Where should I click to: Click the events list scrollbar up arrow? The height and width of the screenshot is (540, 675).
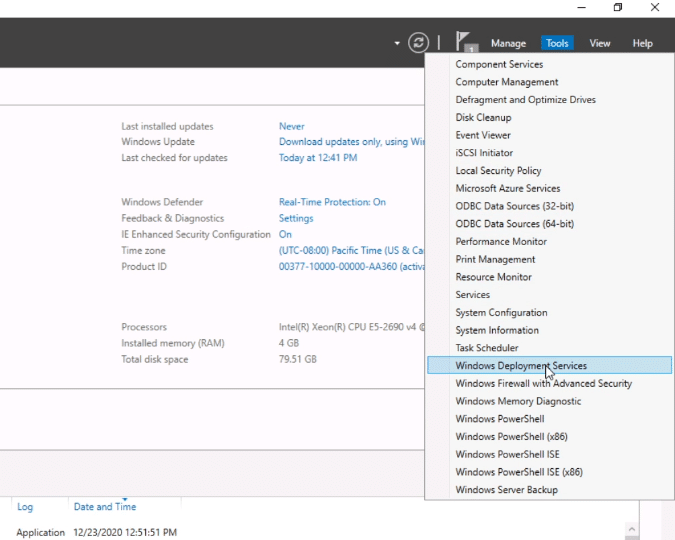631,529
